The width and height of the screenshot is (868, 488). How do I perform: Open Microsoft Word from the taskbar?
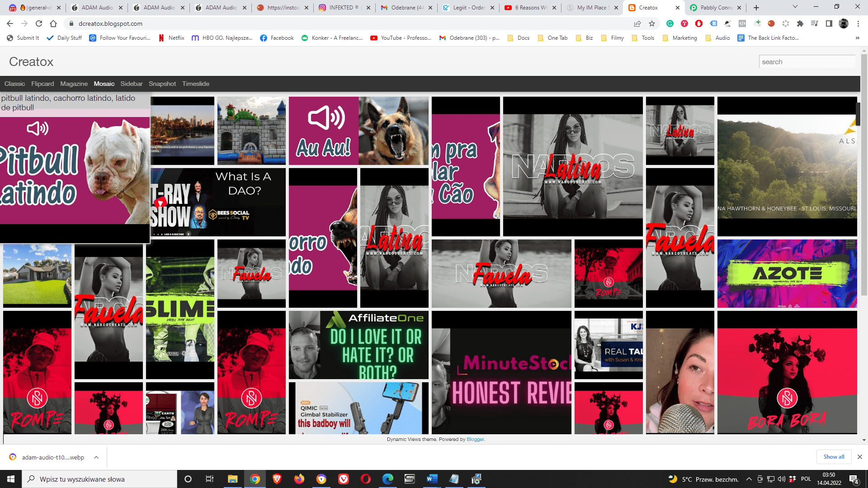[x=432, y=479]
